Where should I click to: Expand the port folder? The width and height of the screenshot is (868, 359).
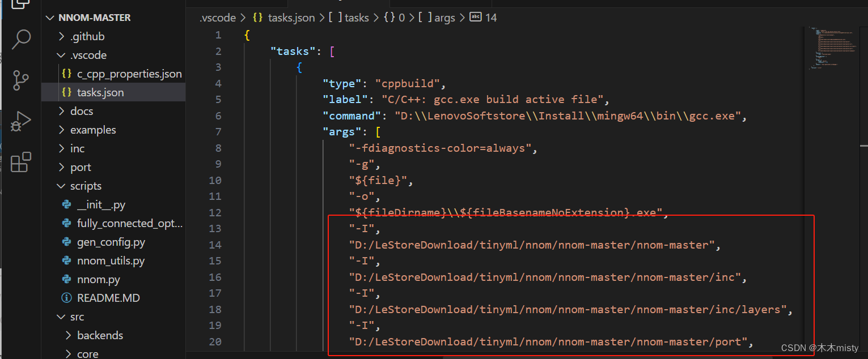[62, 167]
